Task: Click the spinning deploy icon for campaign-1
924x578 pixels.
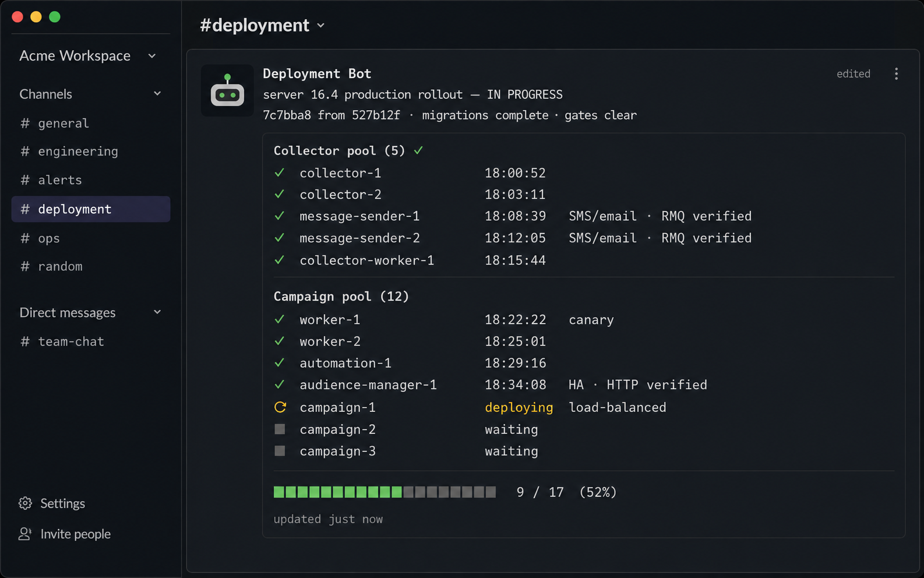Action: [x=280, y=407]
